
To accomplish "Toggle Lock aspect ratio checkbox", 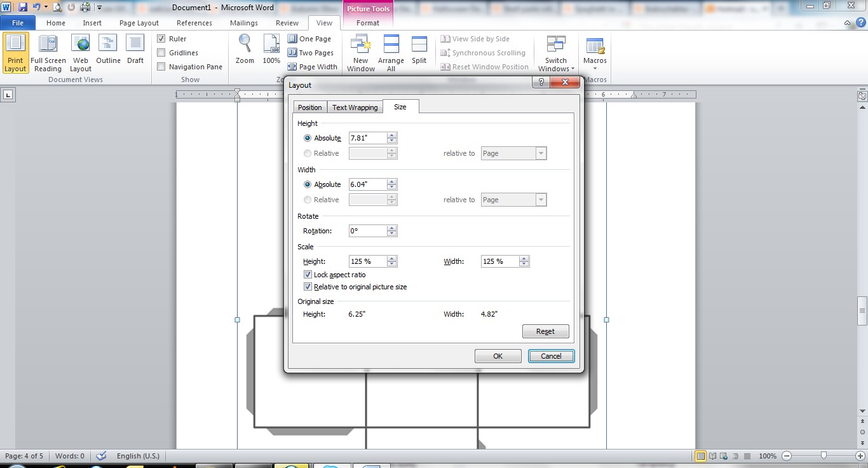I will (308, 275).
